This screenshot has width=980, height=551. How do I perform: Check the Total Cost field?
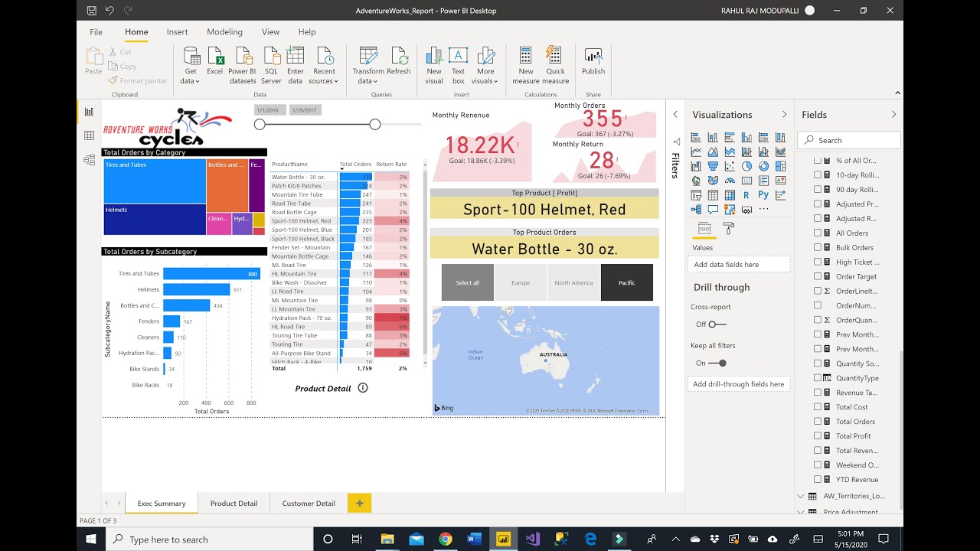click(x=818, y=407)
